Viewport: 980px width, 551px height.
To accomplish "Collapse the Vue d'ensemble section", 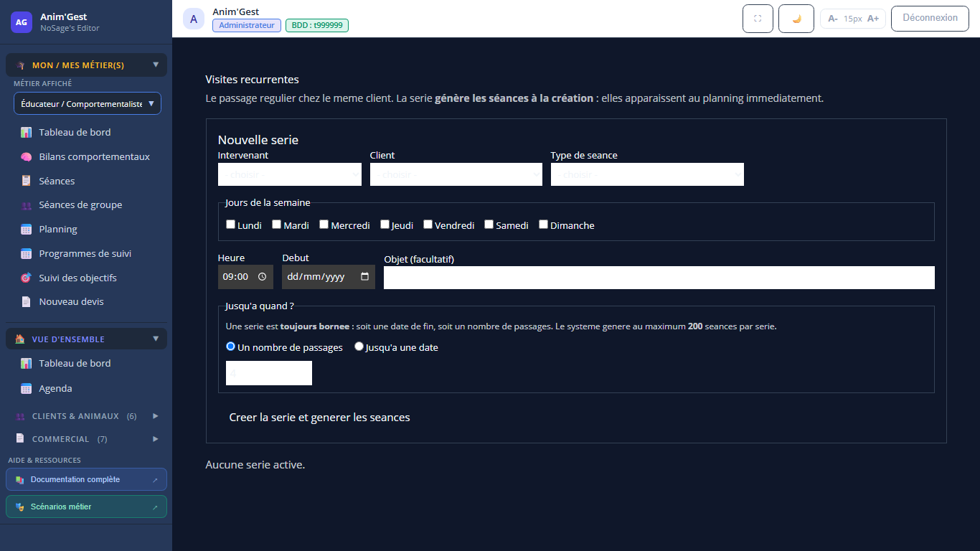I will 87,339.
